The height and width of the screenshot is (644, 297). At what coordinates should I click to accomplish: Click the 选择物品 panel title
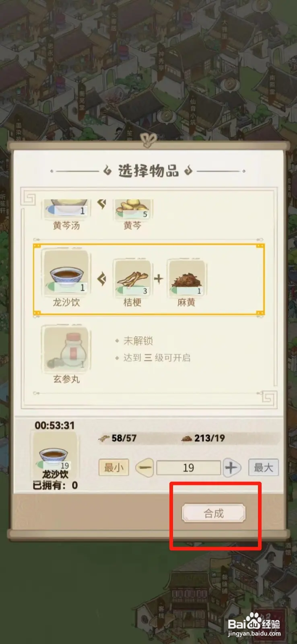coord(148,171)
